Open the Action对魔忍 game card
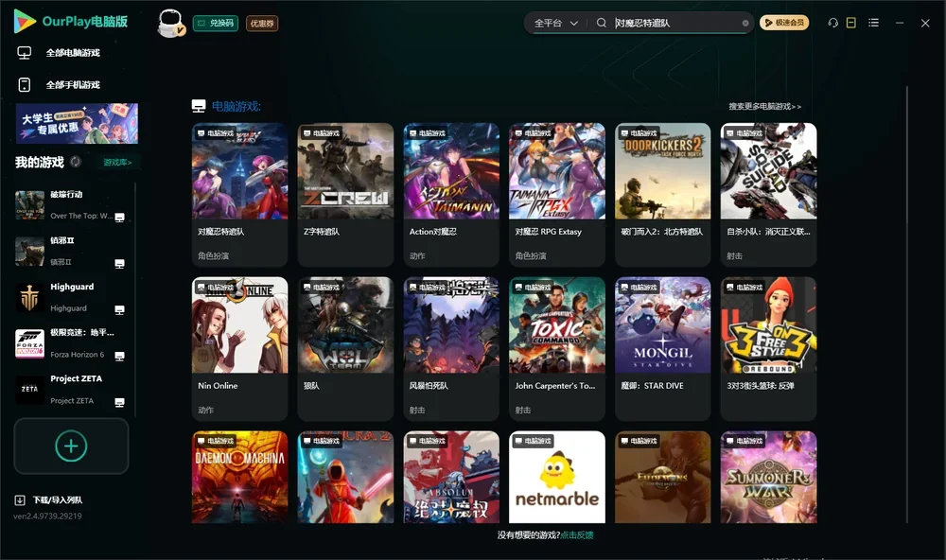Screen dimensions: 946x560 point(451,194)
